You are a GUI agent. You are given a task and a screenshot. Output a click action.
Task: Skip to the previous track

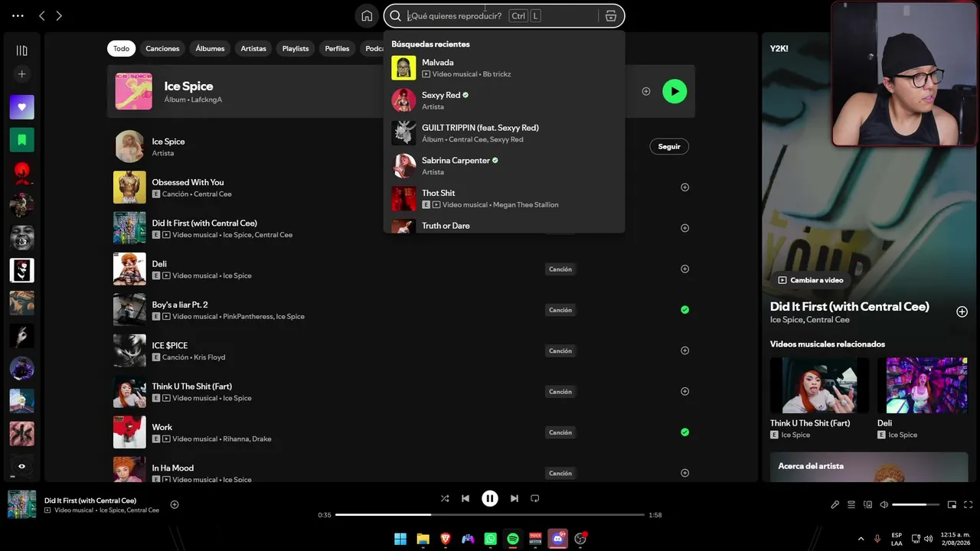465,498
